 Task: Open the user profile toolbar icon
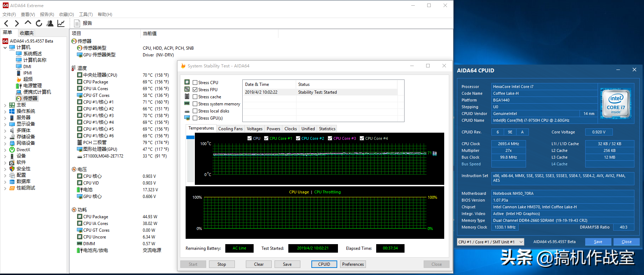pos(50,23)
